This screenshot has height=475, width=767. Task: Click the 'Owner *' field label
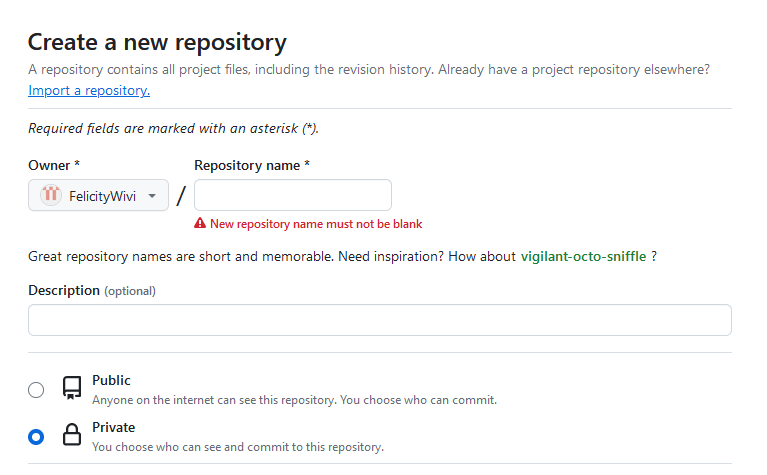tap(54, 165)
